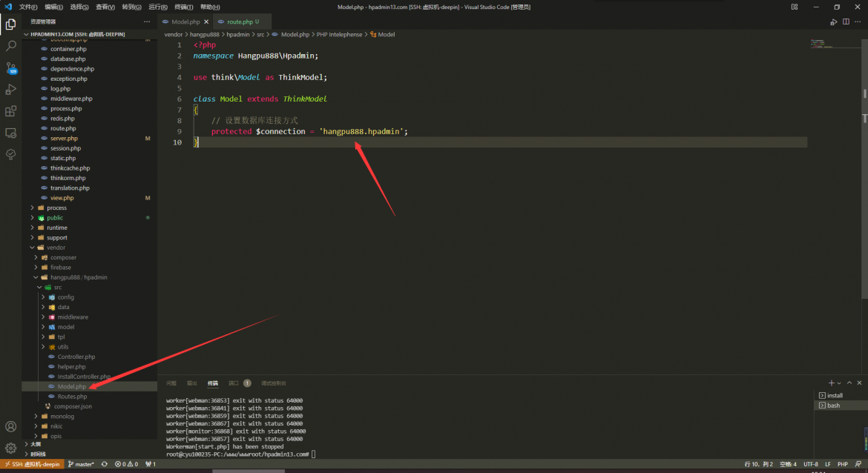Open the Terminal menu in menu bar

tap(184, 7)
